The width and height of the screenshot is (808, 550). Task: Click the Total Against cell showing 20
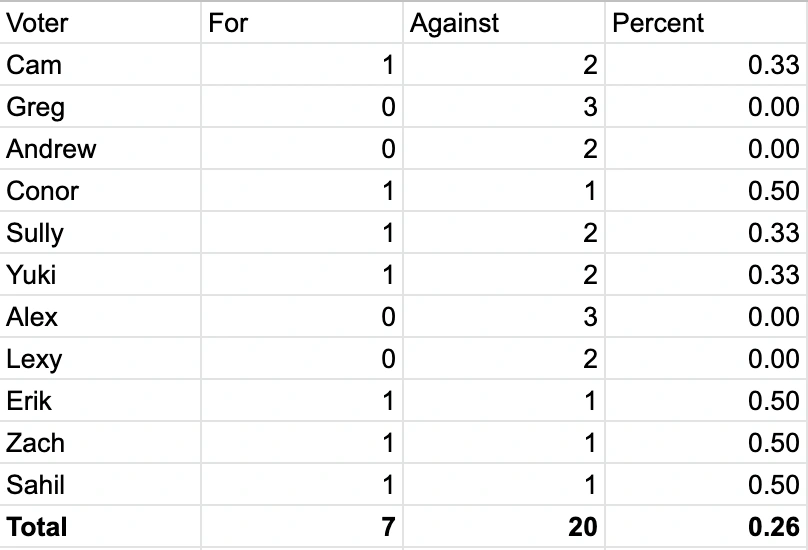pyautogui.click(x=503, y=527)
